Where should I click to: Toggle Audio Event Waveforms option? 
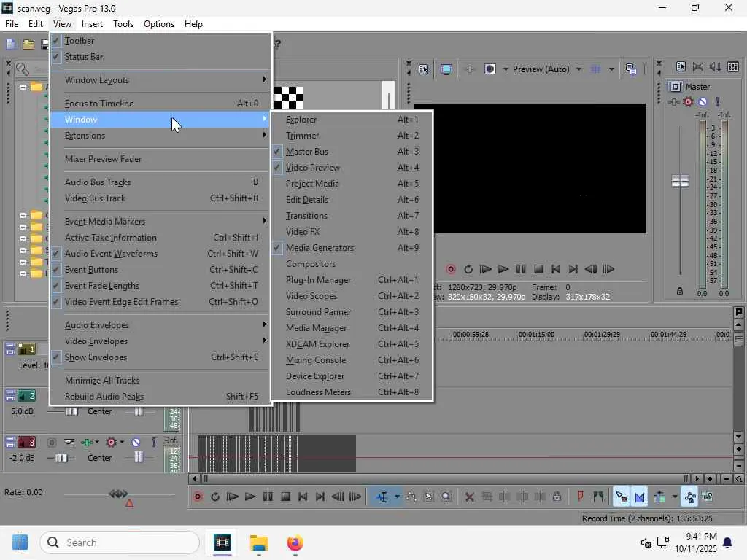tap(161, 254)
